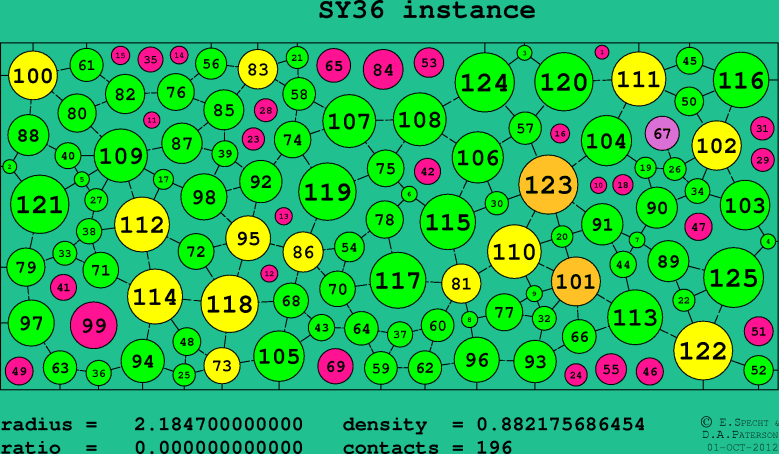
Task: Click the pink circle labeled 55
Action: [x=611, y=369]
